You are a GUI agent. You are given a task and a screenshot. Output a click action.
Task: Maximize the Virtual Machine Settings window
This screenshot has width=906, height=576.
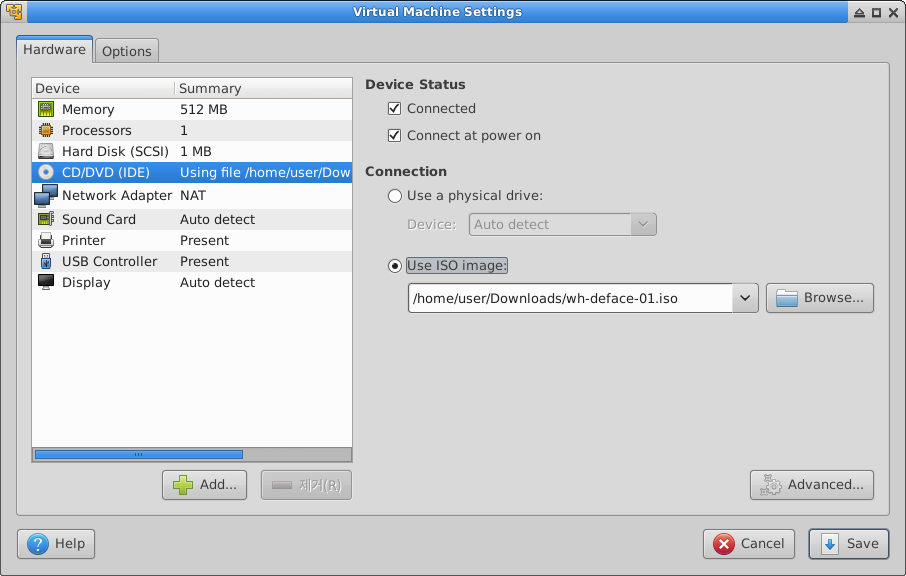click(x=877, y=12)
